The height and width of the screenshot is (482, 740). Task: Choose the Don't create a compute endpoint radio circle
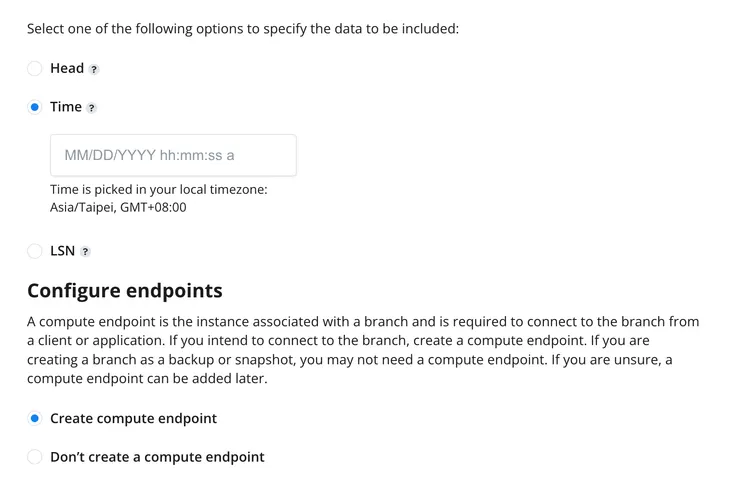pos(35,457)
